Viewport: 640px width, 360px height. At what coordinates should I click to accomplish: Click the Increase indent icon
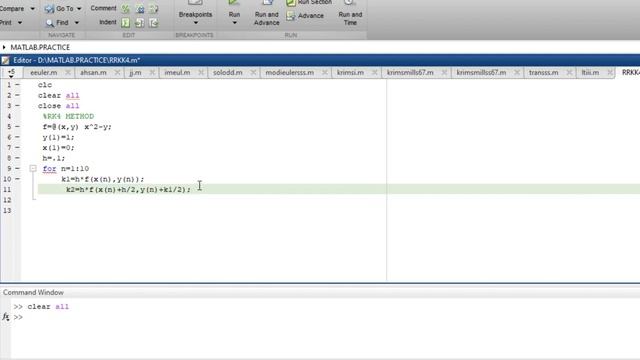(140, 23)
